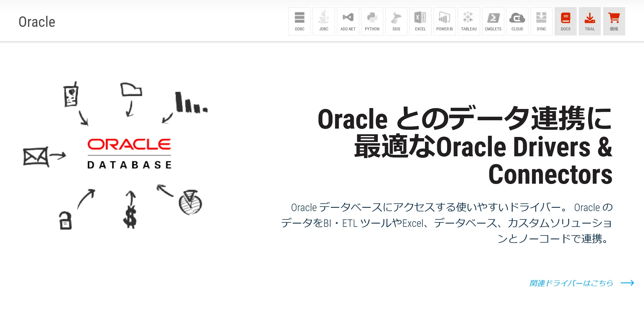Open the 価格 shopping cart icon
This screenshot has height=312, width=644.
pos(614,21)
